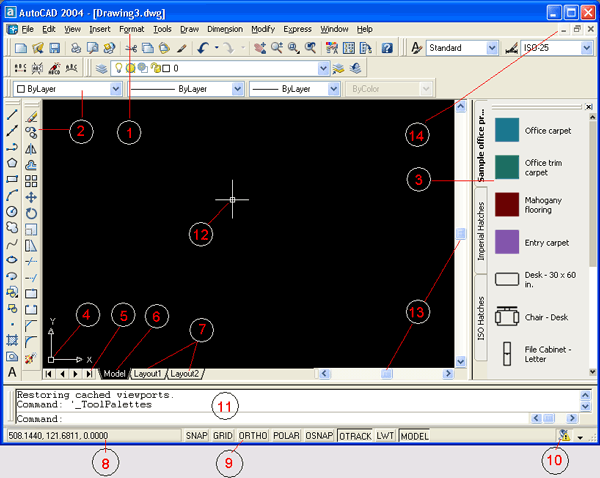Switch to the Layout1 tab

coord(148,373)
